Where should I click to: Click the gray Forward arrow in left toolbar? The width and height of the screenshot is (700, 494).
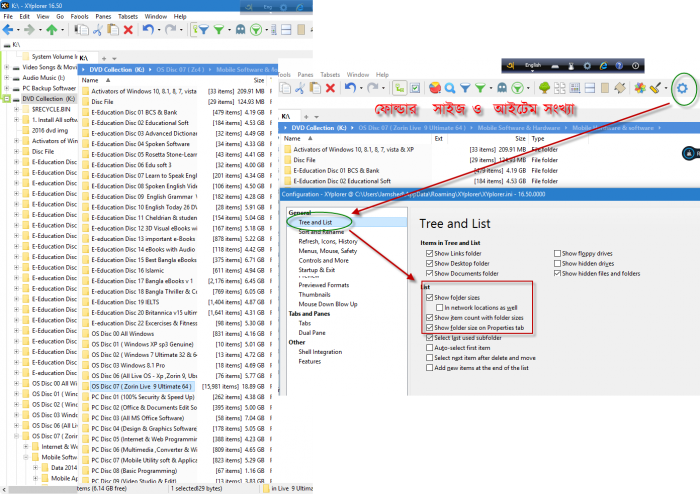click(x=29, y=30)
